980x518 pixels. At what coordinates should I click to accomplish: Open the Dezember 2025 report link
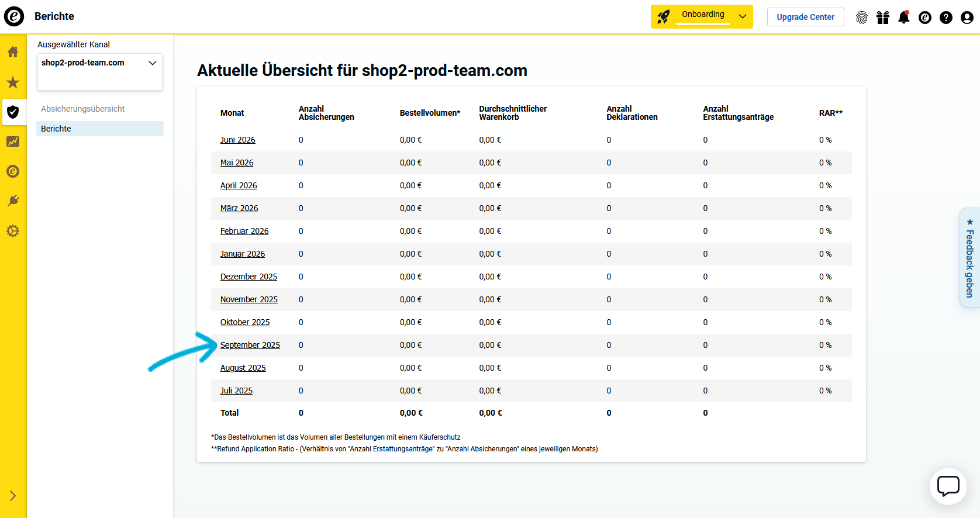tap(249, 277)
